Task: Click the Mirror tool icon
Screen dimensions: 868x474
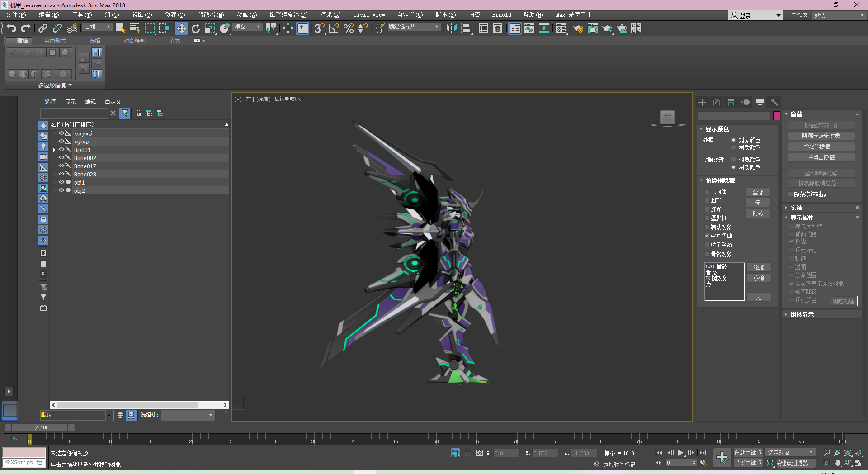Action: click(x=451, y=28)
